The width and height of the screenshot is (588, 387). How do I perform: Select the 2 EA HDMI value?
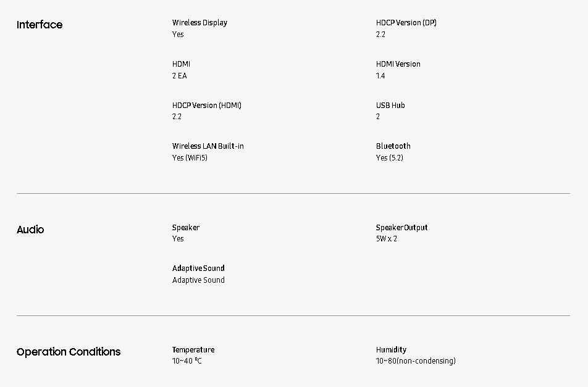179,76
